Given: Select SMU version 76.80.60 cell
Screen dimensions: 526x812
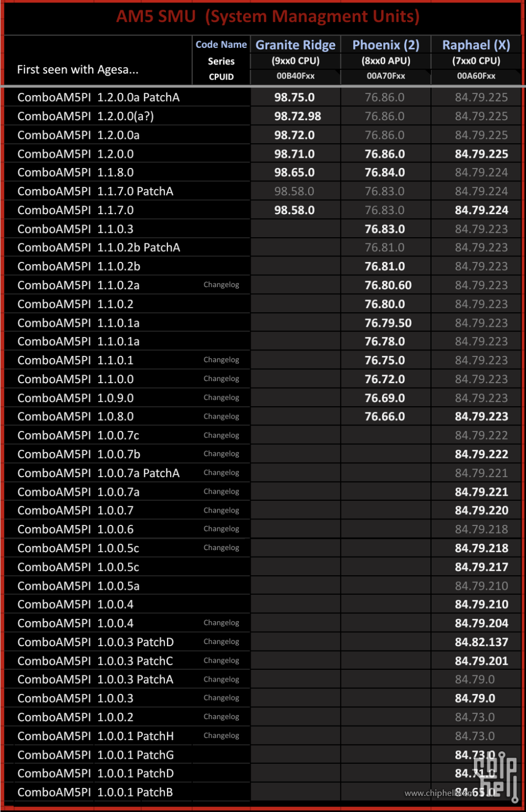Looking at the screenshot, I should click(385, 286).
